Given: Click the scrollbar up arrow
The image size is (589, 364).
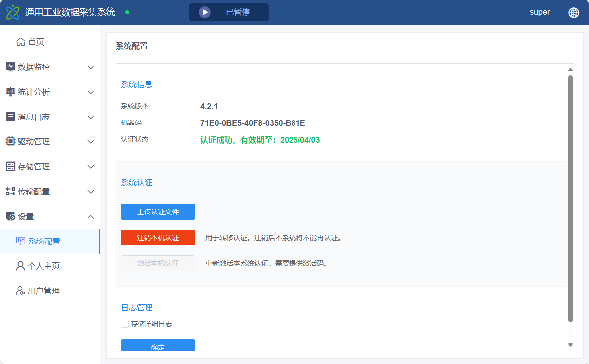Looking at the screenshot, I should 570,69.
